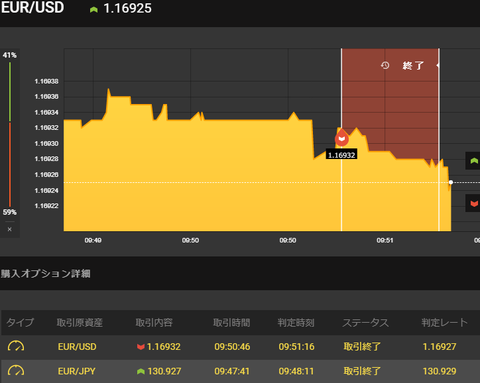Screen dimensions: 480x383
Task: Click the gauge icon in the EUR/USD row
Action: click(x=16, y=347)
